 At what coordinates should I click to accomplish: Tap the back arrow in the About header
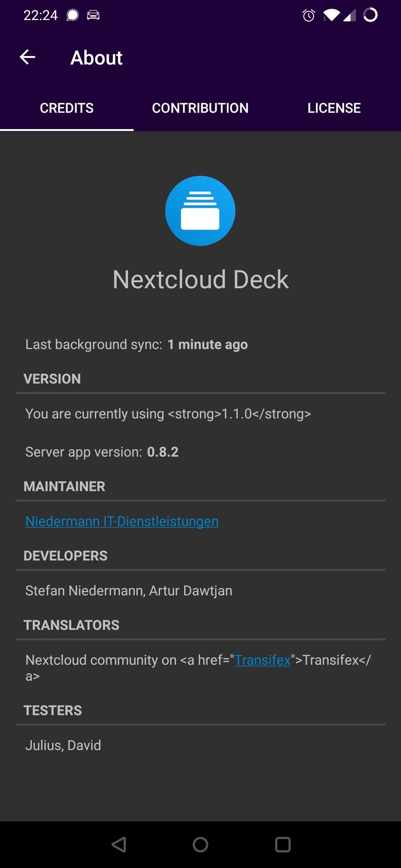27,57
